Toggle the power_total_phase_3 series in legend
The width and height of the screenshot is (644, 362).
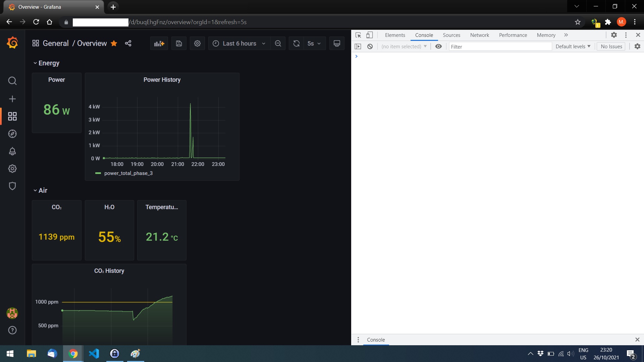click(128, 173)
